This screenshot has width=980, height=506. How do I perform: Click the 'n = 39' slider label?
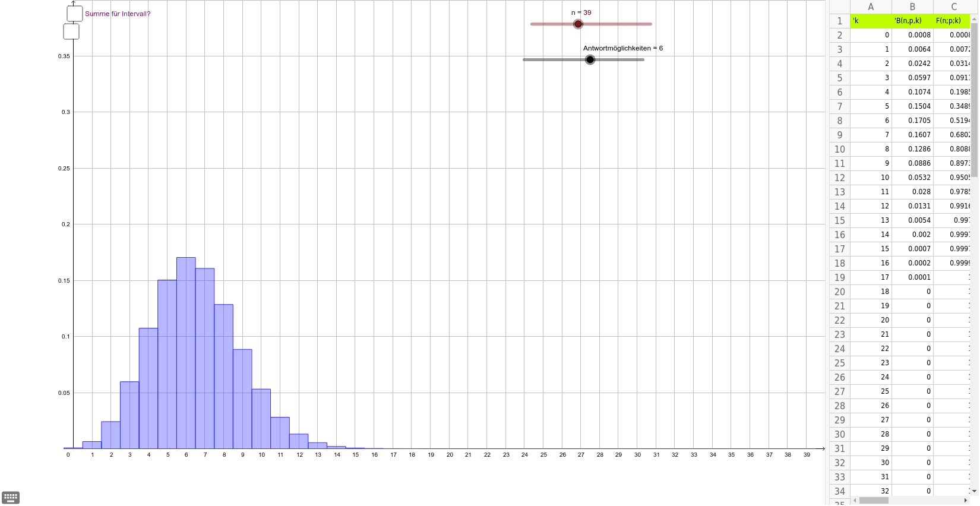(581, 12)
